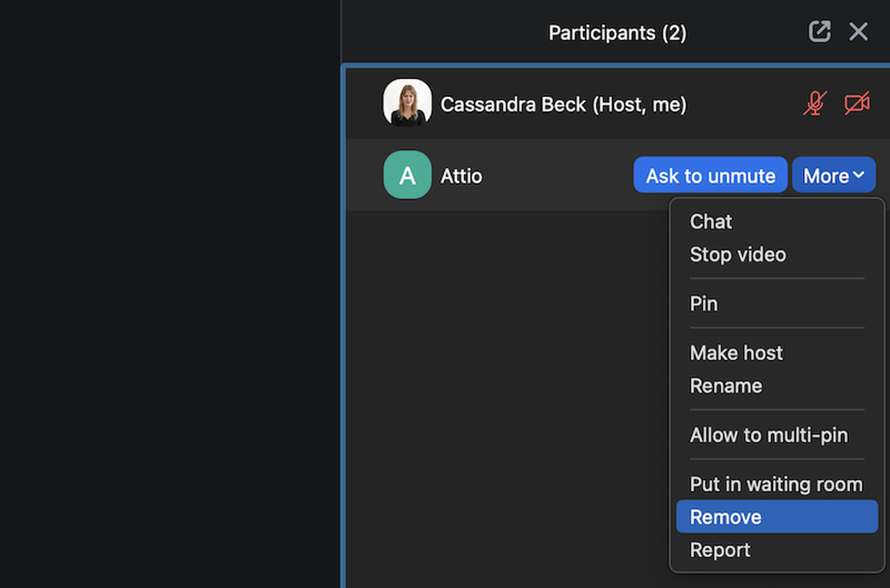Image resolution: width=890 pixels, height=588 pixels.
Task: Toggle Allow to multi-pin option
Action: pyautogui.click(x=768, y=435)
